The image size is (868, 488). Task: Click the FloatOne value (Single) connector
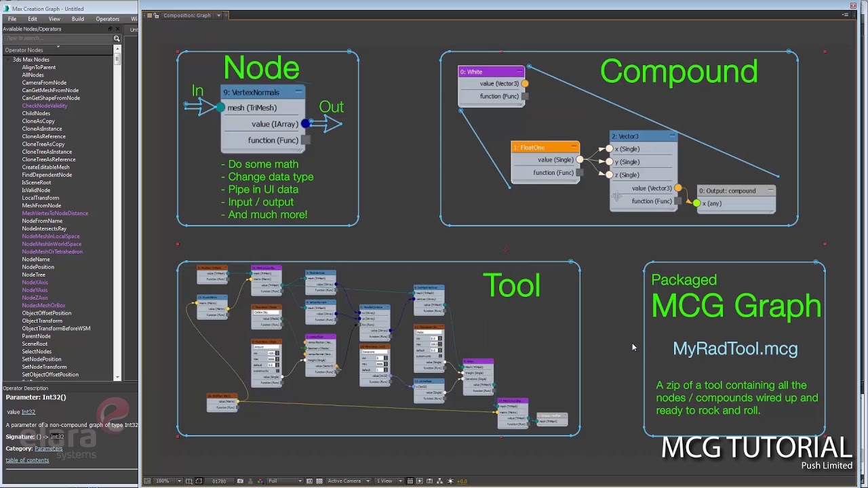point(580,160)
